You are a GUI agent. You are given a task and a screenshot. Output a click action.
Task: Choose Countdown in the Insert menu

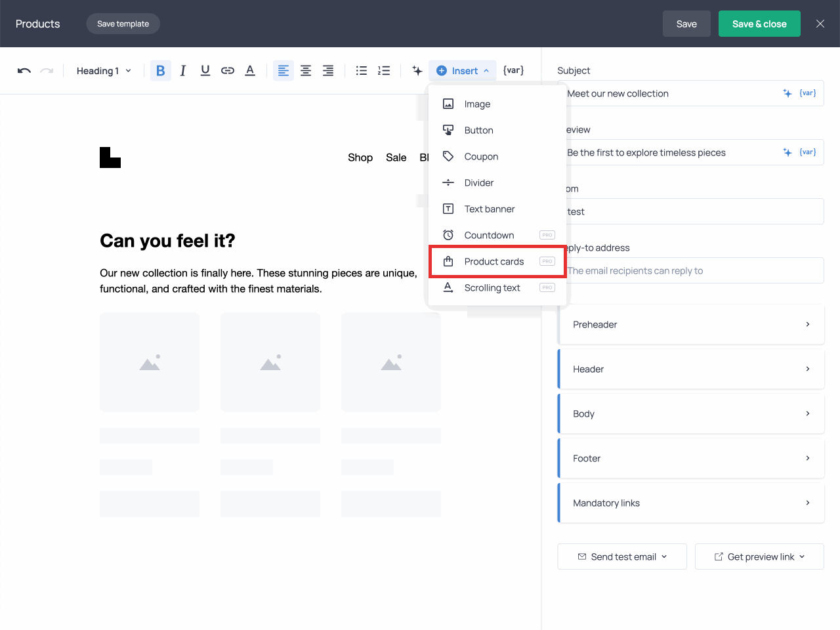click(489, 235)
